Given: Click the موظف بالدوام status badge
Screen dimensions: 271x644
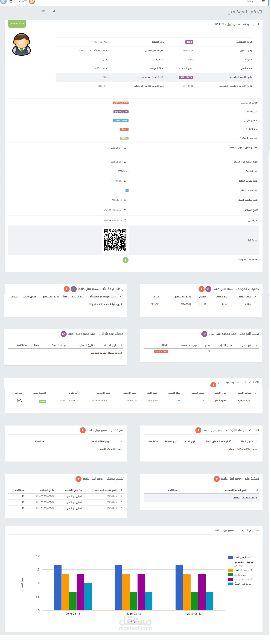Looking at the screenshot, I should pyautogui.click(x=17, y=23).
